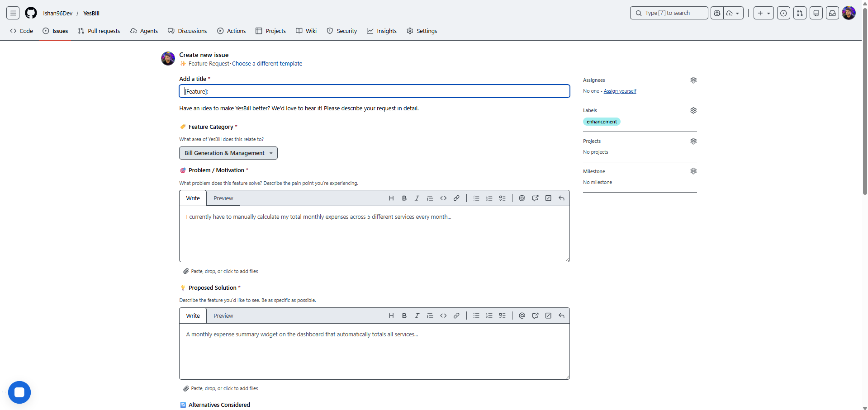The height and width of the screenshot is (410, 868).
Task: Apply bold in the Proposed Solution editor
Action: point(404,316)
